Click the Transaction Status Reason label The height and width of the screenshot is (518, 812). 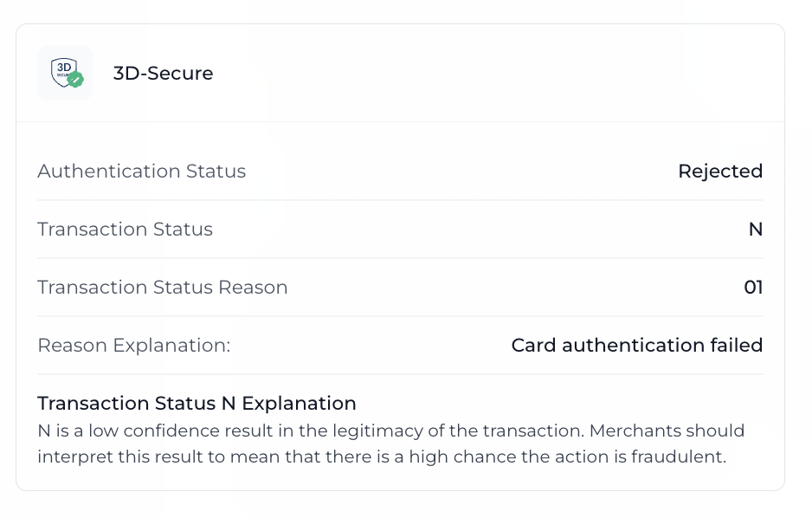pyautogui.click(x=162, y=288)
